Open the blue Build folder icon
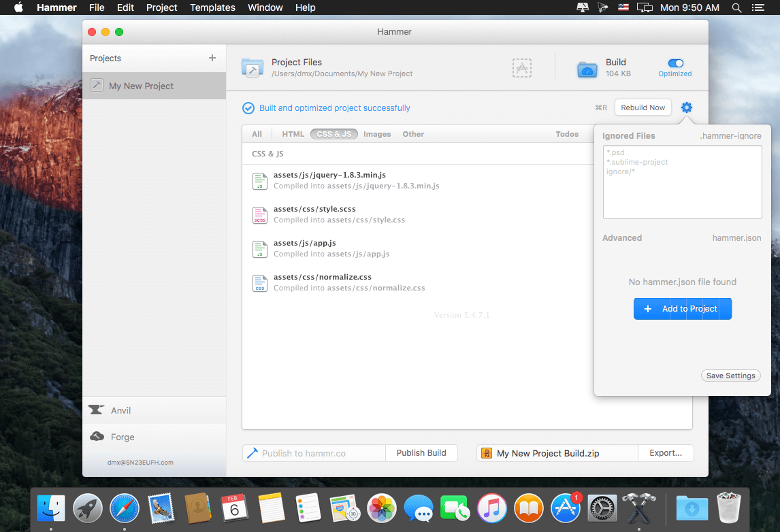The height and width of the screenshot is (532, 780). pos(587,68)
